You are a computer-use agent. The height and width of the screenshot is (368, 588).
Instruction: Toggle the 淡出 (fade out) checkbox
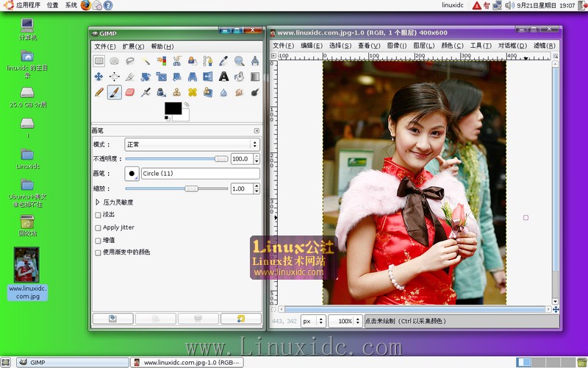(x=98, y=215)
